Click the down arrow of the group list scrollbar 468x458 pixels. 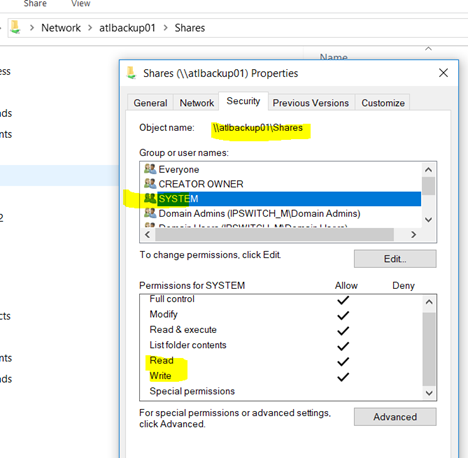[x=428, y=220]
